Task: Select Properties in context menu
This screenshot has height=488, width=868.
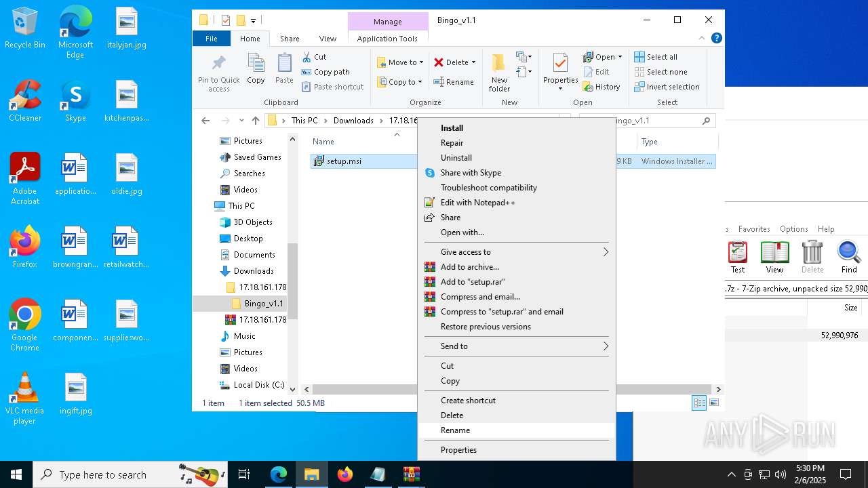Action: click(516, 450)
